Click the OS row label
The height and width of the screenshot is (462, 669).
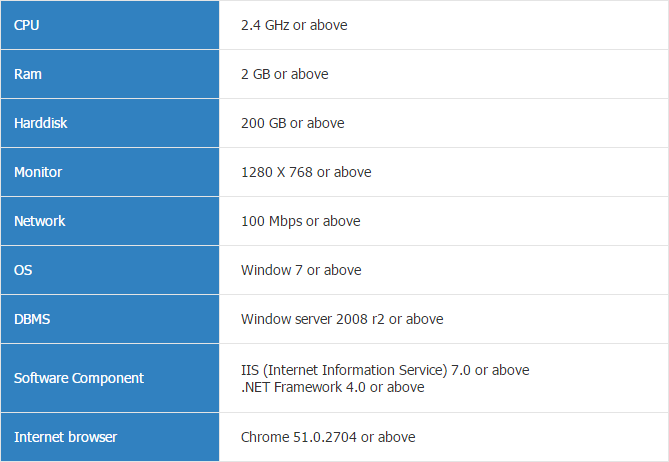23,270
